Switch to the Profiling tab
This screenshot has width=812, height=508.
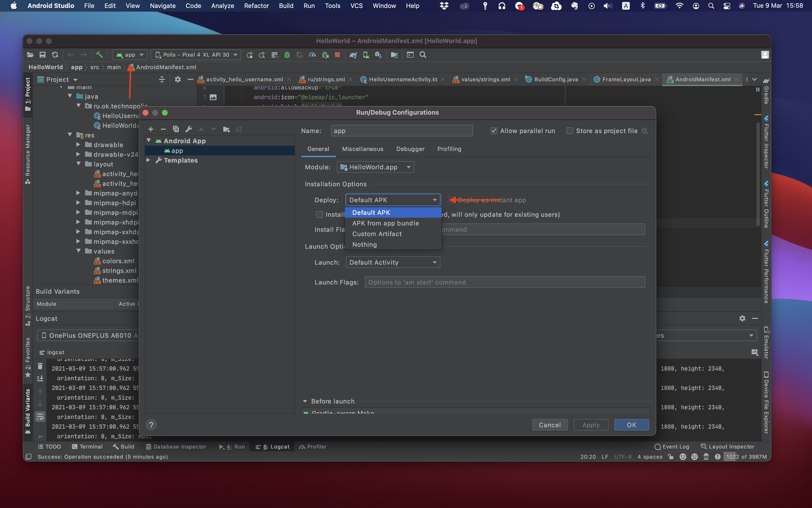click(x=449, y=149)
